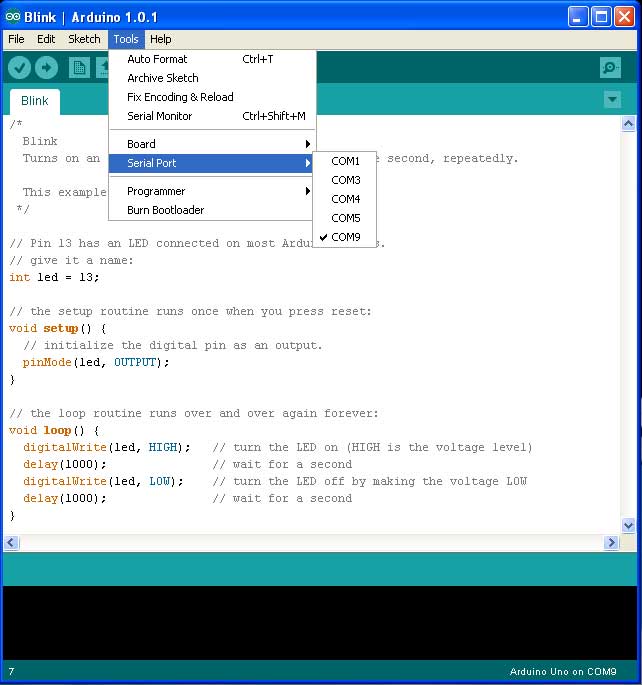Switch to the Blink sketch tab

pos(35,101)
